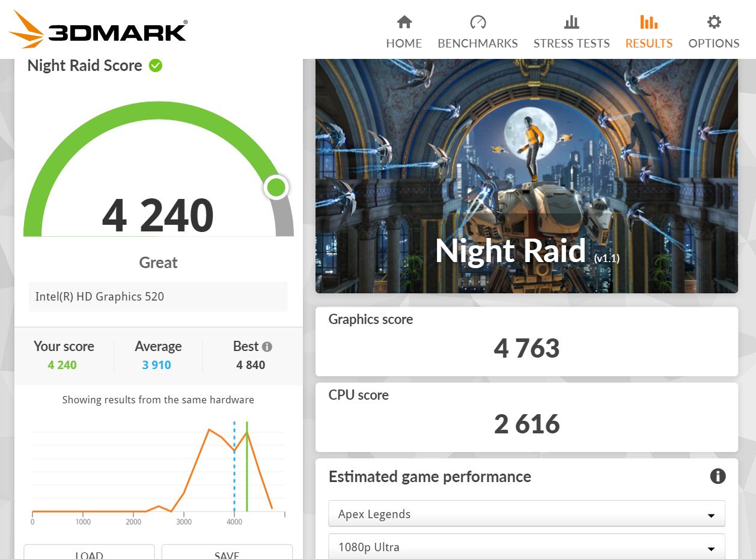Click the 2 616 CPU score value
Image resolution: width=756 pixels, height=559 pixels.
(526, 424)
